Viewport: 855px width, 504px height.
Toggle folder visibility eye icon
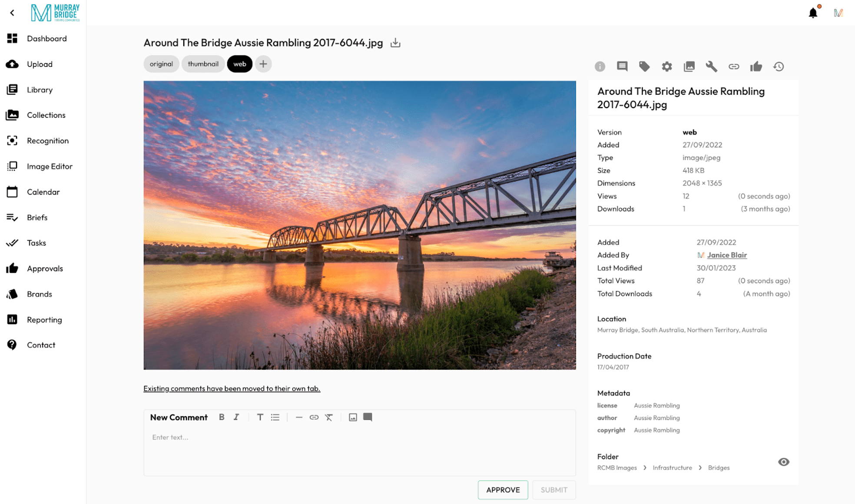pyautogui.click(x=784, y=462)
